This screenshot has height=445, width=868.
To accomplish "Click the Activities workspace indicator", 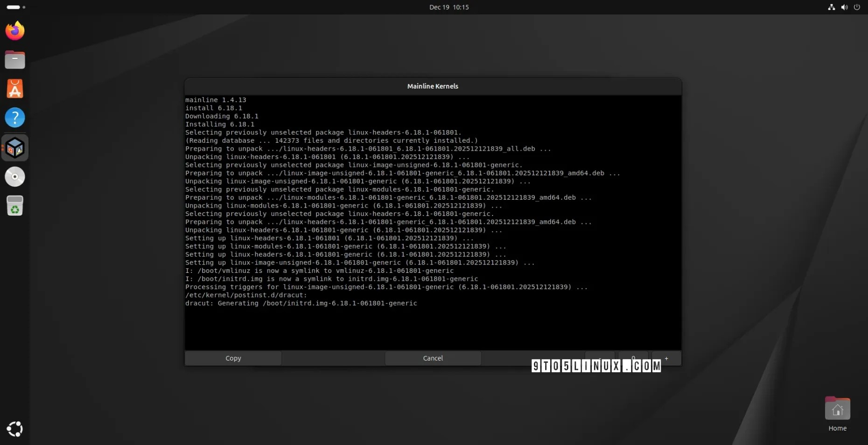I will coord(16,7).
